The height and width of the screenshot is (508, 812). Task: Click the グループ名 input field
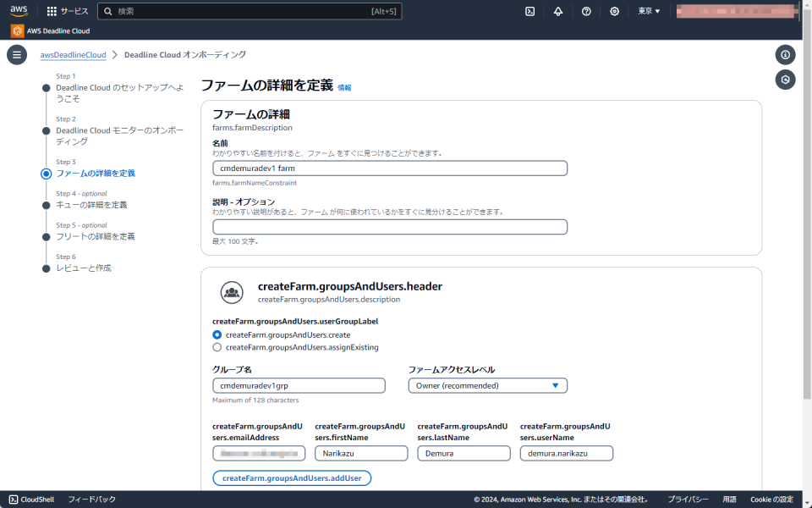pos(299,386)
